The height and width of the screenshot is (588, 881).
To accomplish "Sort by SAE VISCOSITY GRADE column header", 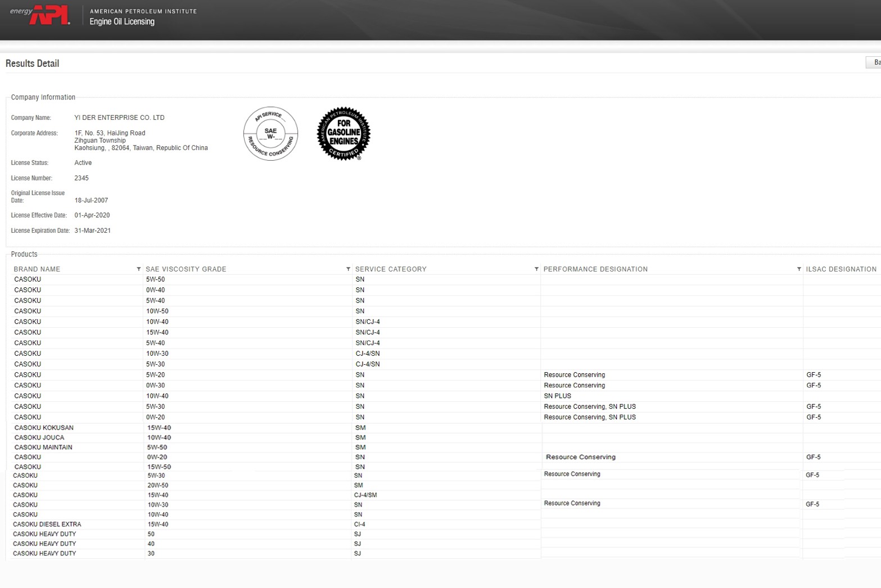I will [x=186, y=269].
